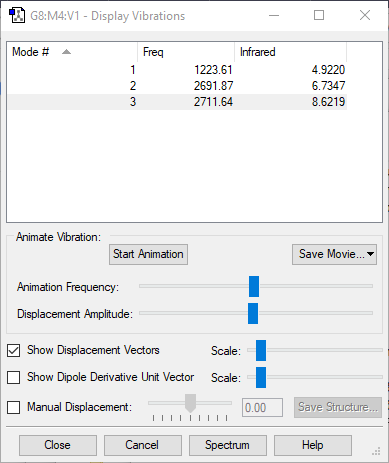Screen dimensions: 389x463
Task: Click the Animation Frequency slider handle
Action: [254, 286]
